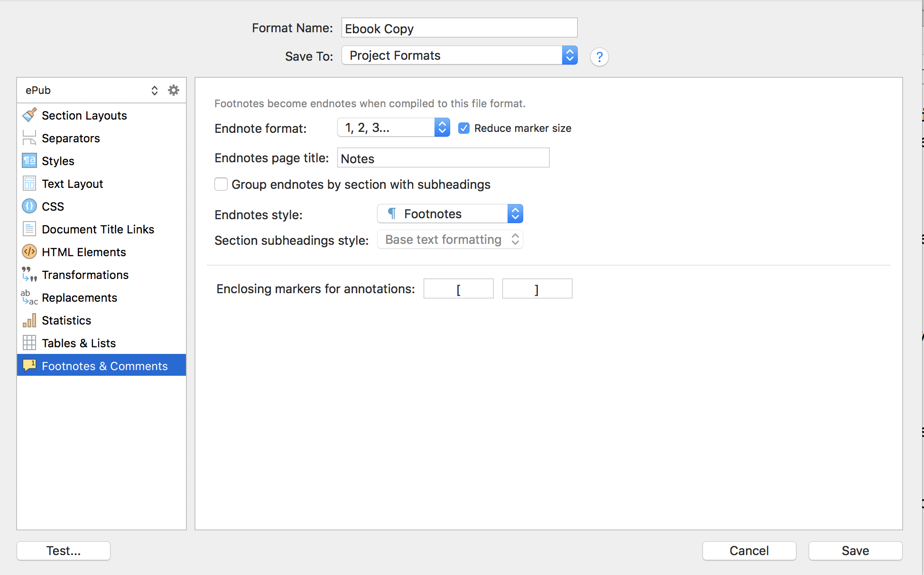Open the gear options menu
This screenshot has height=575, width=924.
pyautogui.click(x=174, y=90)
